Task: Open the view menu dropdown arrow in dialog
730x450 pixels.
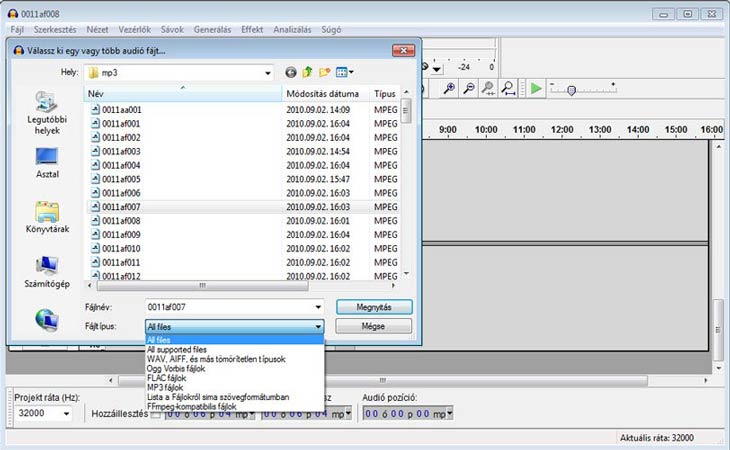Action: point(351,73)
